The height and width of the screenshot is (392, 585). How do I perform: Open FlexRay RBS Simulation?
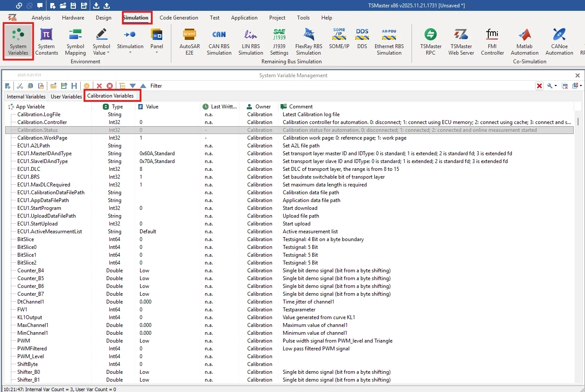(x=309, y=42)
